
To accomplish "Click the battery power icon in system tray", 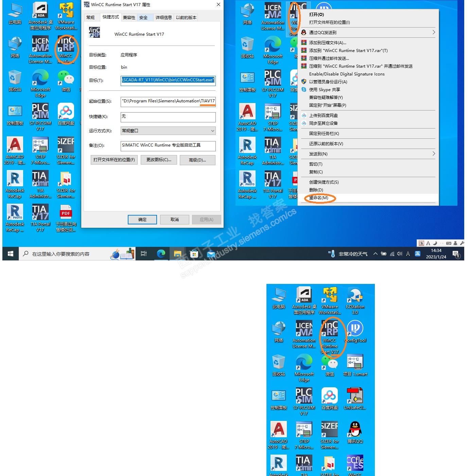I will [384, 254].
